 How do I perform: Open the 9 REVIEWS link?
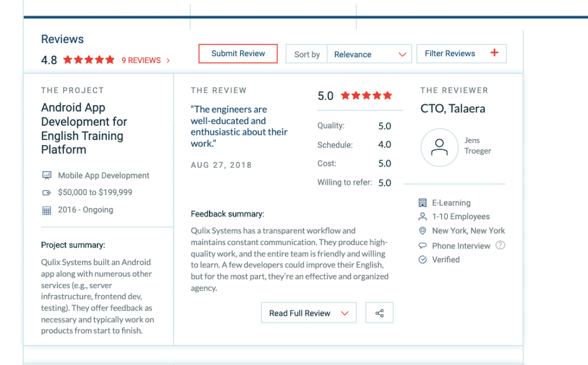coord(145,60)
